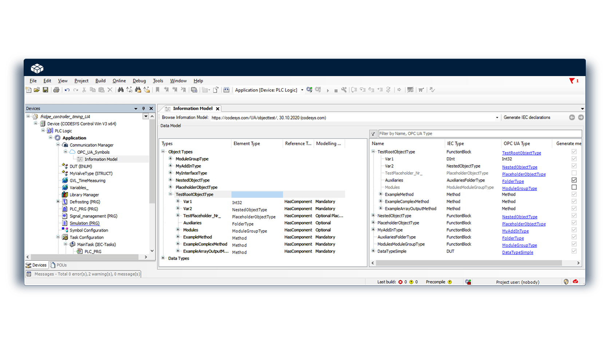Click the Logout gear toolbar icon
This screenshot has height=364, width=608.
click(318, 90)
